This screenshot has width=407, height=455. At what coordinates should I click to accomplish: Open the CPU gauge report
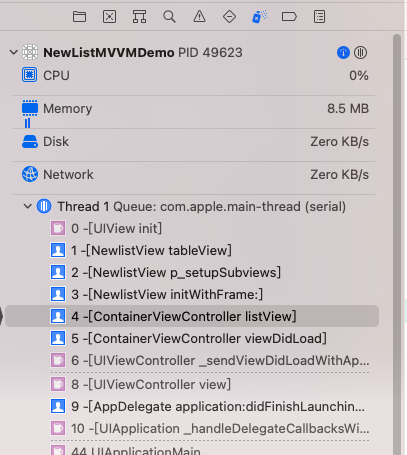(x=194, y=76)
